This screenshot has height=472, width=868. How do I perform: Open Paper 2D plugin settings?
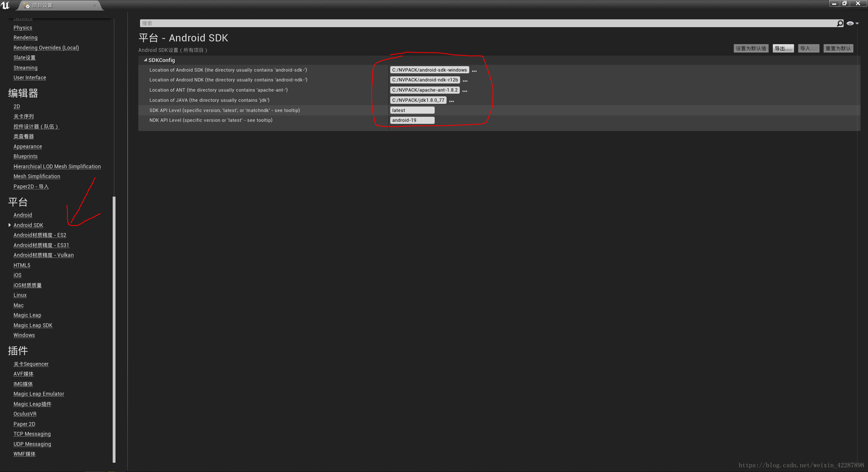(24, 424)
